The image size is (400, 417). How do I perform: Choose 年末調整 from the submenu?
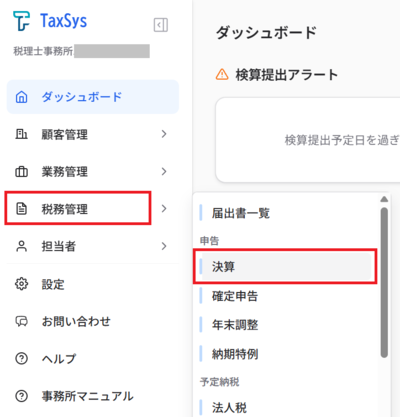(x=235, y=325)
